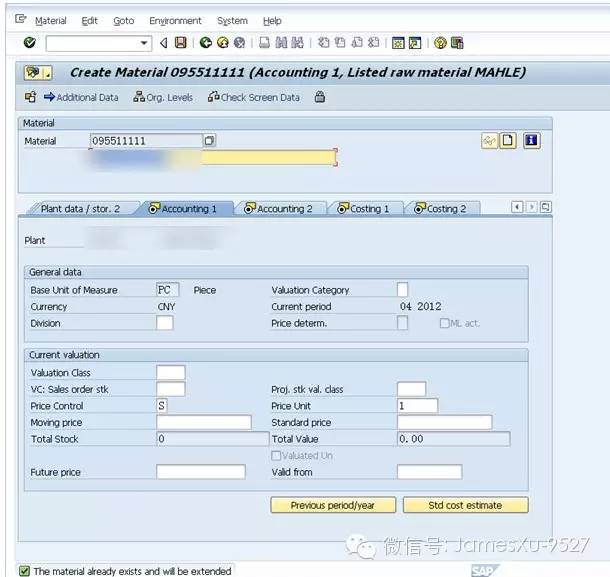
Task: Click the green Enter checkmark icon
Action: 30,42
